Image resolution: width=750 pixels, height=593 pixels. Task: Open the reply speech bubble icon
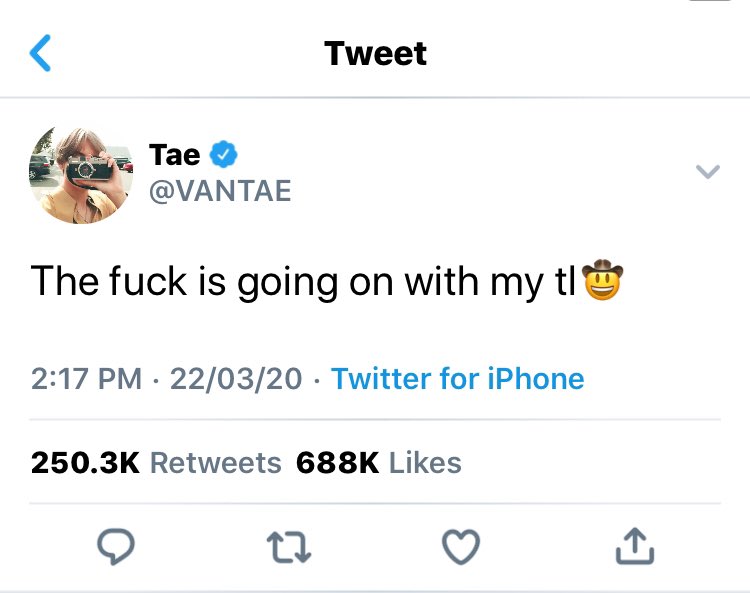[x=116, y=547]
